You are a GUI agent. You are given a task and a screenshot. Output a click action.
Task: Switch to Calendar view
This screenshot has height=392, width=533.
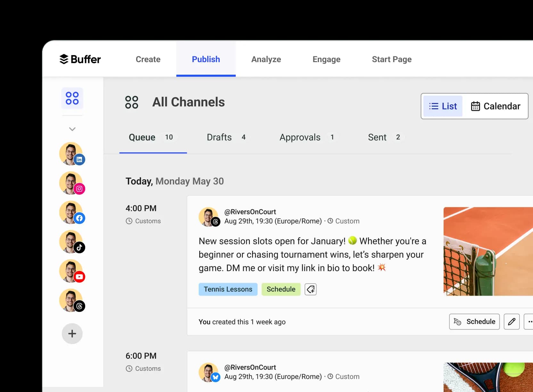tap(496, 106)
